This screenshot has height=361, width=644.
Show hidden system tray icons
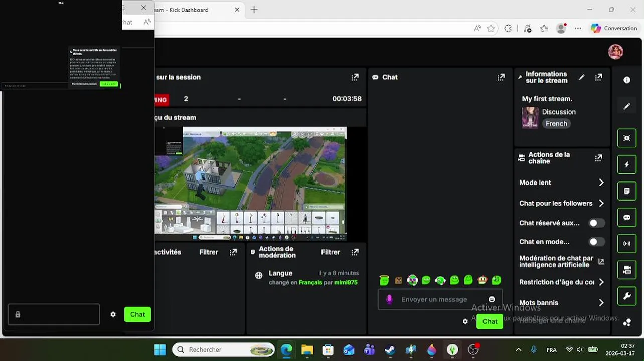[518, 350]
